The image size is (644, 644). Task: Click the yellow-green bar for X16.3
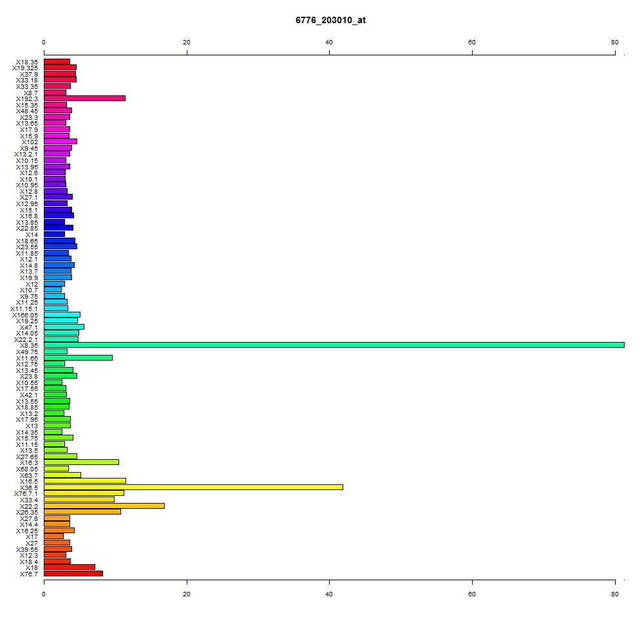tap(81, 462)
